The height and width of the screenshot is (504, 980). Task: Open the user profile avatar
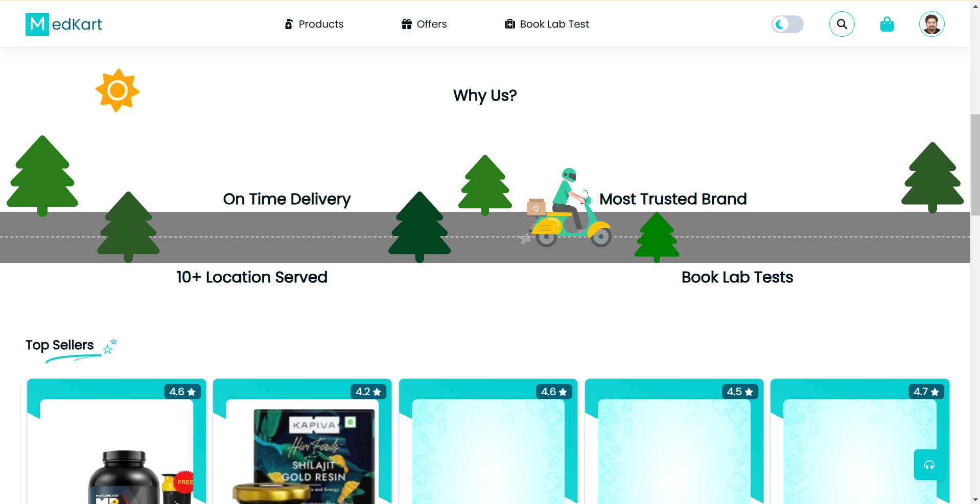[931, 24]
